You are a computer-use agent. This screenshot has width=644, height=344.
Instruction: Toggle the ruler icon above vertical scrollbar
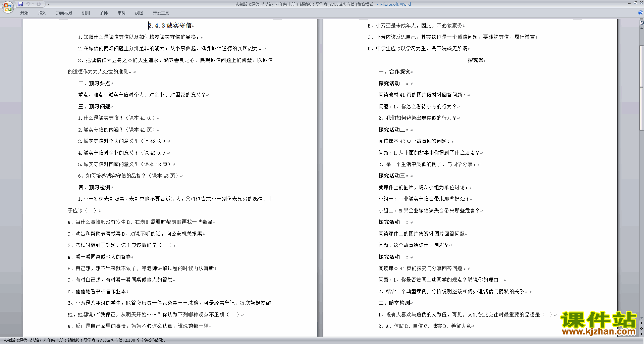click(x=642, y=23)
